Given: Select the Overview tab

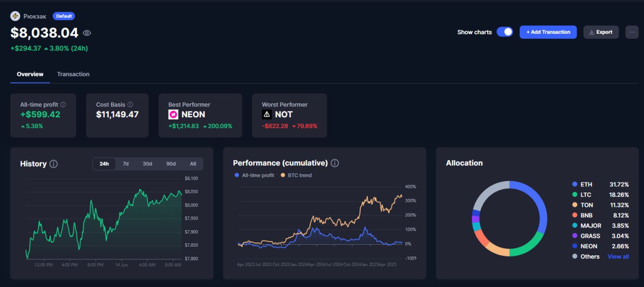Looking at the screenshot, I should (x=30, y=74).
